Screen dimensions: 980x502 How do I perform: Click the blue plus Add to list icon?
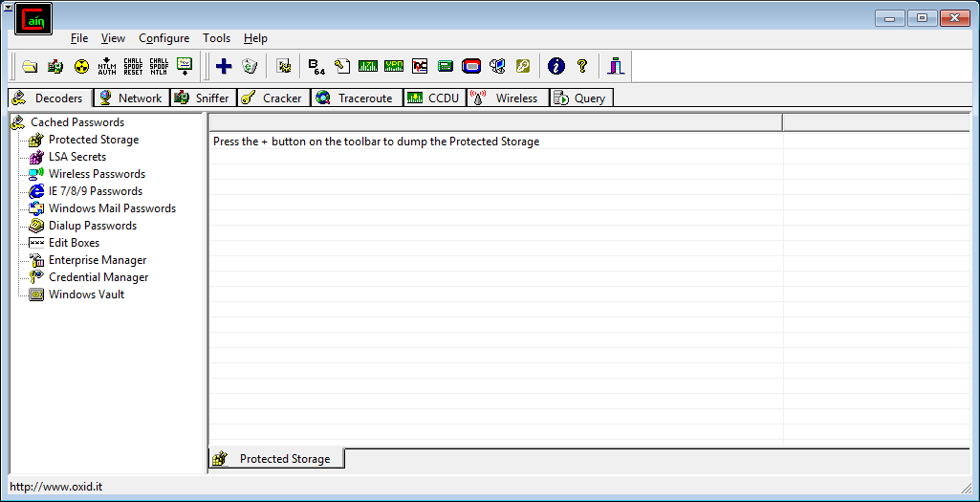pos(224,66)
